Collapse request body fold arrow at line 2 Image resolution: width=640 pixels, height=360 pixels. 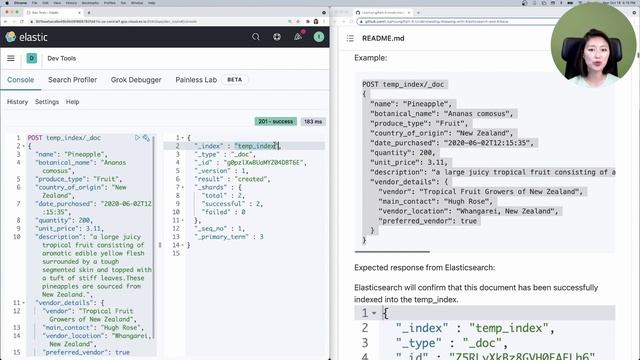pyautogui.click(x=24, y=146)
